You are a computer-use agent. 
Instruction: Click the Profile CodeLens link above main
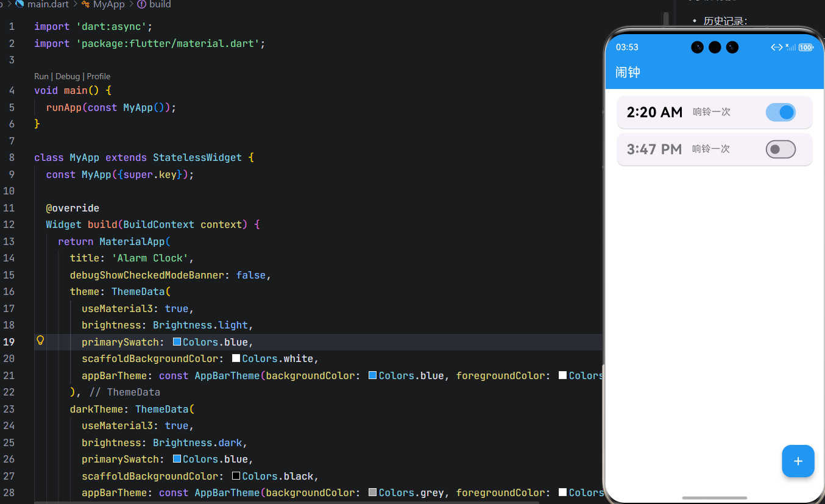click(x=99, y=76)
